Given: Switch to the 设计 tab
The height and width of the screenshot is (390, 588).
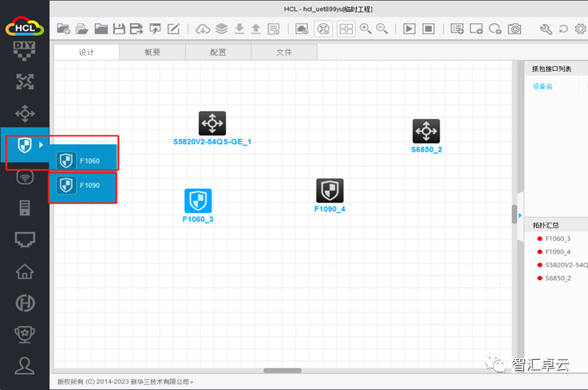Looking at the screenshot, I should (x=87, y=52).
